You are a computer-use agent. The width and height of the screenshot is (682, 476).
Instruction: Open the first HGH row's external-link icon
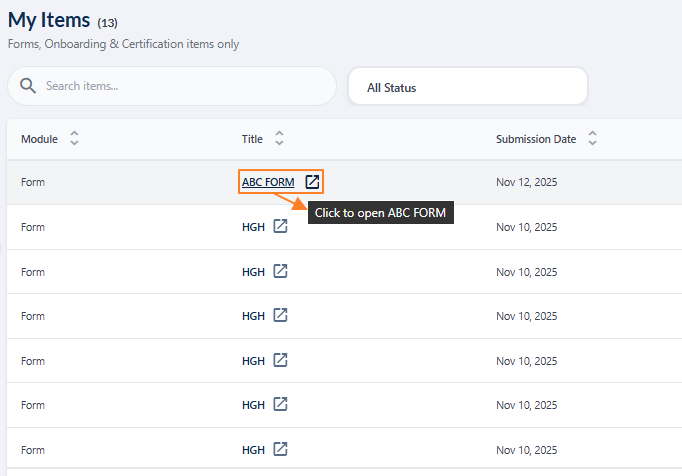point(281,227)
